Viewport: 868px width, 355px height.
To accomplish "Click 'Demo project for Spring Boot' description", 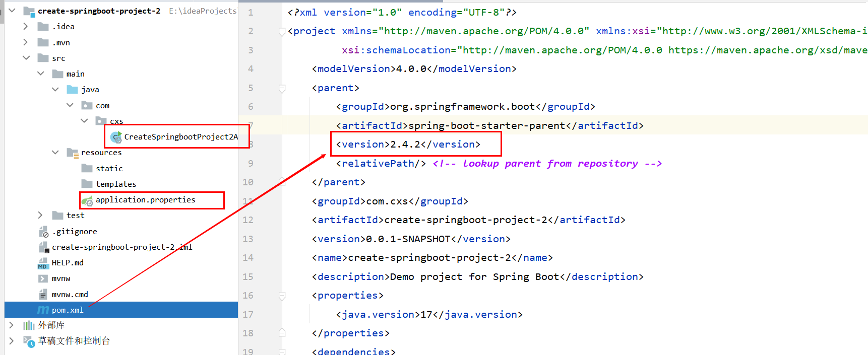I will point(474,277).
